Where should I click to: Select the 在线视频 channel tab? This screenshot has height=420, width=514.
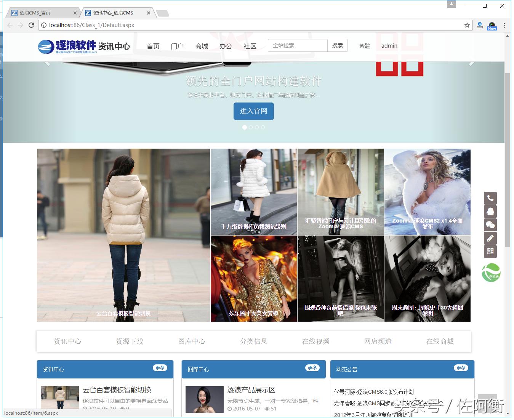316,341
